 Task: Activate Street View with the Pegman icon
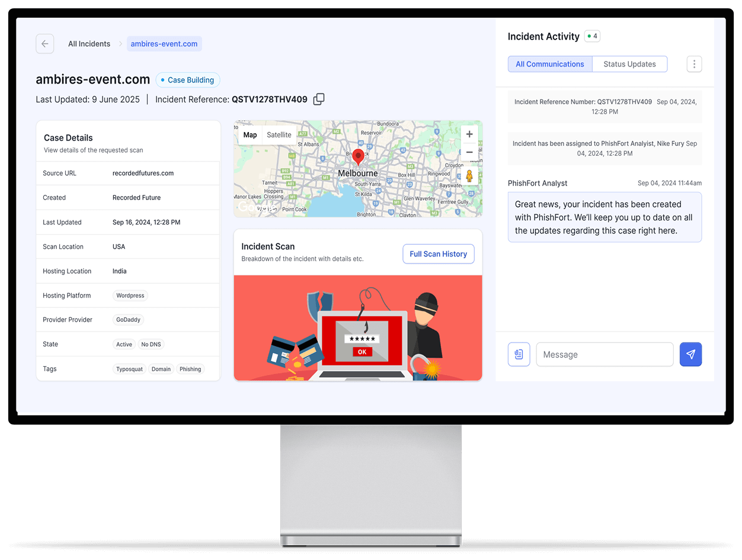(469, 175)
